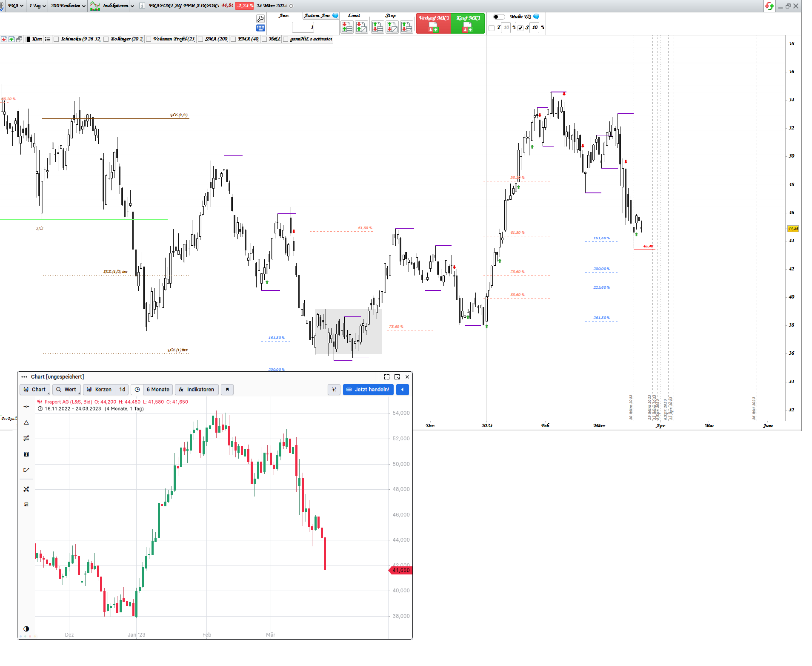
Task: Select 1d interval in small chart
Action: pos(123,390)
